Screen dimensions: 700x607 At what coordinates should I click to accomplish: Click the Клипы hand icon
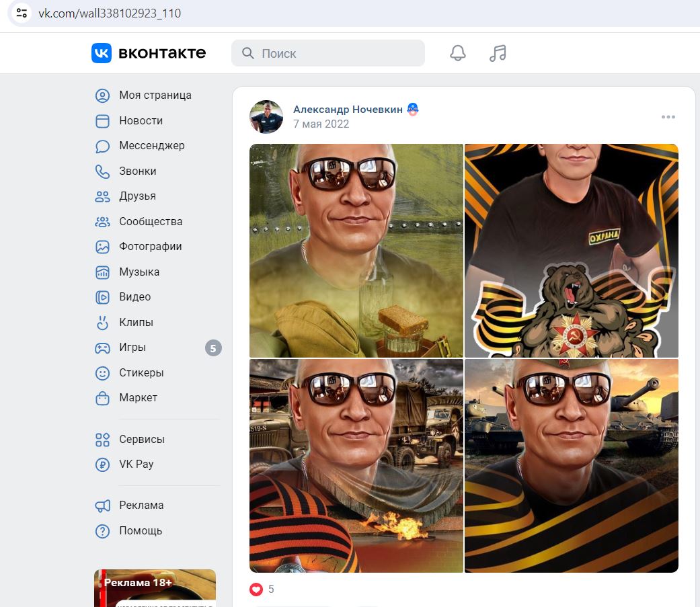(103, 323)
